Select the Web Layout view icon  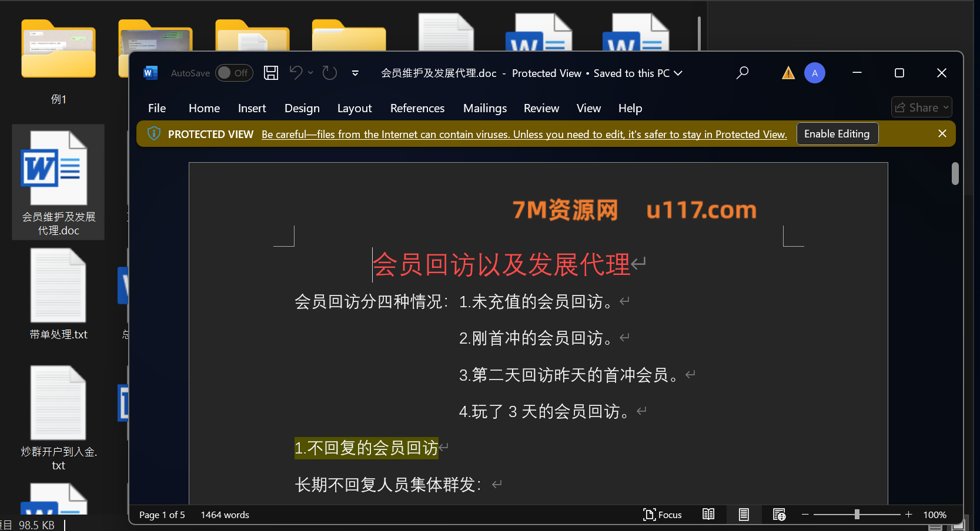coord(779,515)
